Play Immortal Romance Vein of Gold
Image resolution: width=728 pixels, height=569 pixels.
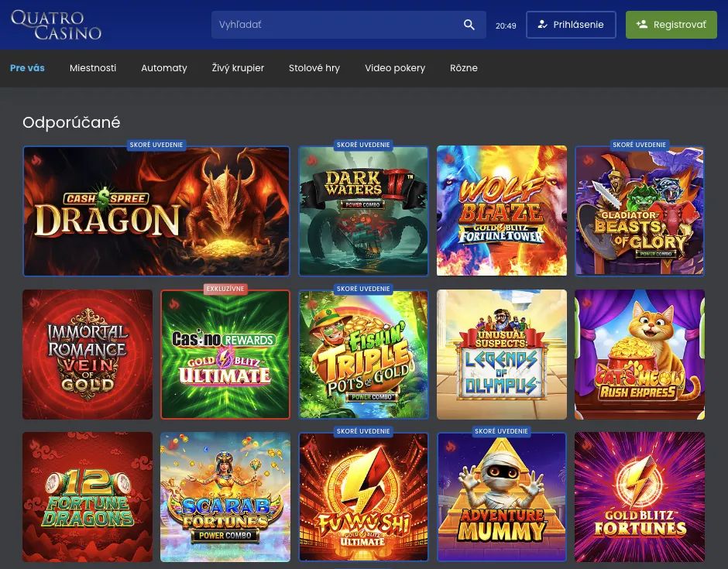pos(88,355)
